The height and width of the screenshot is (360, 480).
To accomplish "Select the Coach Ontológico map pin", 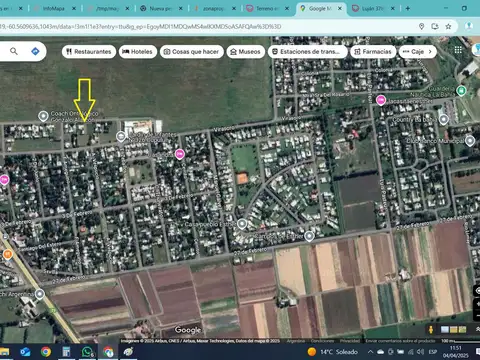I will point(43,116).
